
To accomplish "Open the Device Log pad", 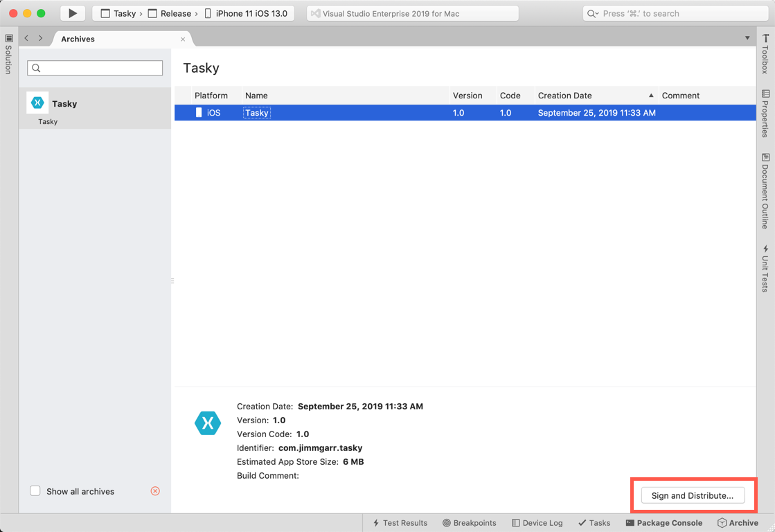I will [x=537, y=523].
